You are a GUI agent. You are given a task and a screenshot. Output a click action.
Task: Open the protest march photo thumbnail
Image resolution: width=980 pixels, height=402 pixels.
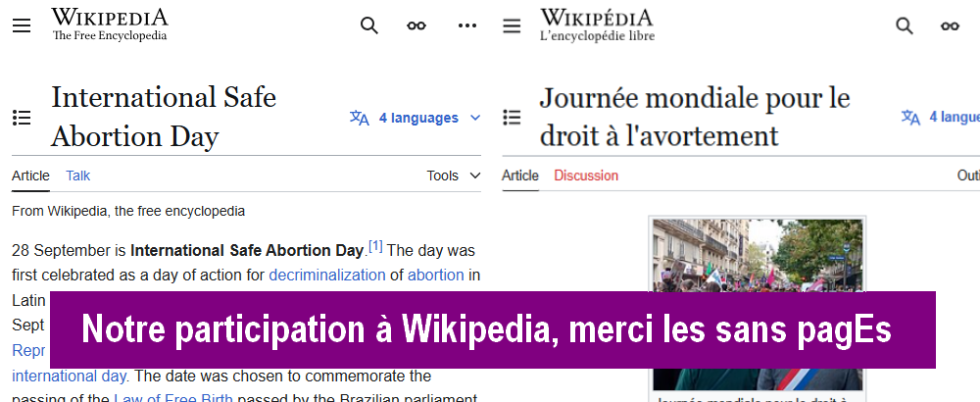(x=758, y=255)
